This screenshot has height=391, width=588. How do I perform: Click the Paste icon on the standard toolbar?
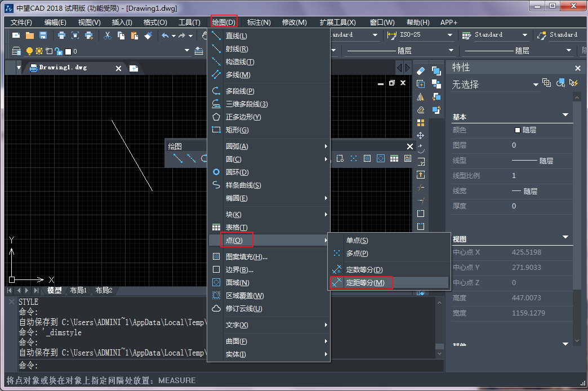pyautogui.click(x=134, y=34)
